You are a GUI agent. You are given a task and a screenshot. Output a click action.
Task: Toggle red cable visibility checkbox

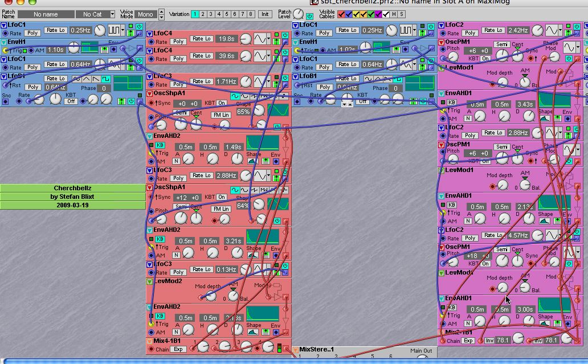(342, 14)
